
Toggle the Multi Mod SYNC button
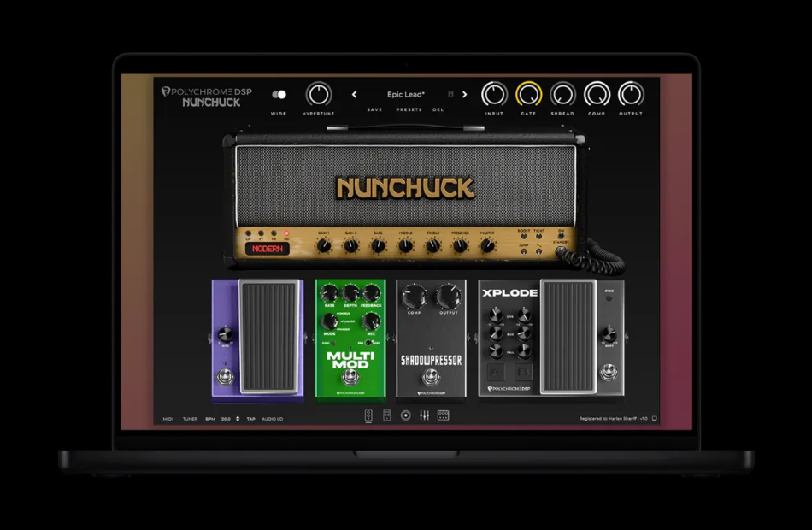point(332,343)
